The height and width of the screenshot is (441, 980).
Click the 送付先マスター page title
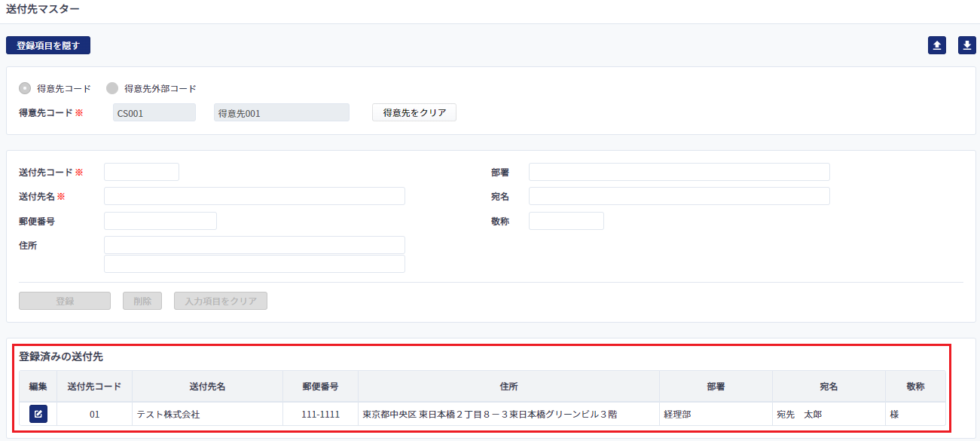(43, 9)
